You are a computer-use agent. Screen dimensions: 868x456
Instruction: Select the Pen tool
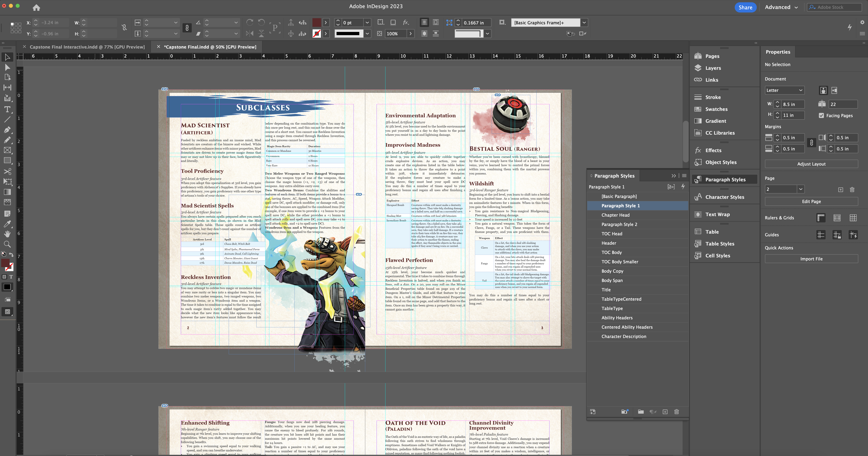point(7,130)
